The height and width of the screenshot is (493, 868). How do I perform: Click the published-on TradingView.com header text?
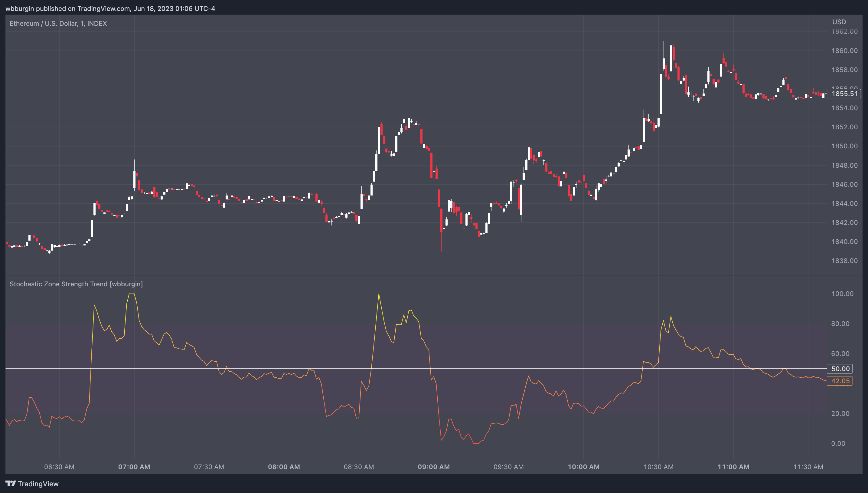click(x=110, y=8)
